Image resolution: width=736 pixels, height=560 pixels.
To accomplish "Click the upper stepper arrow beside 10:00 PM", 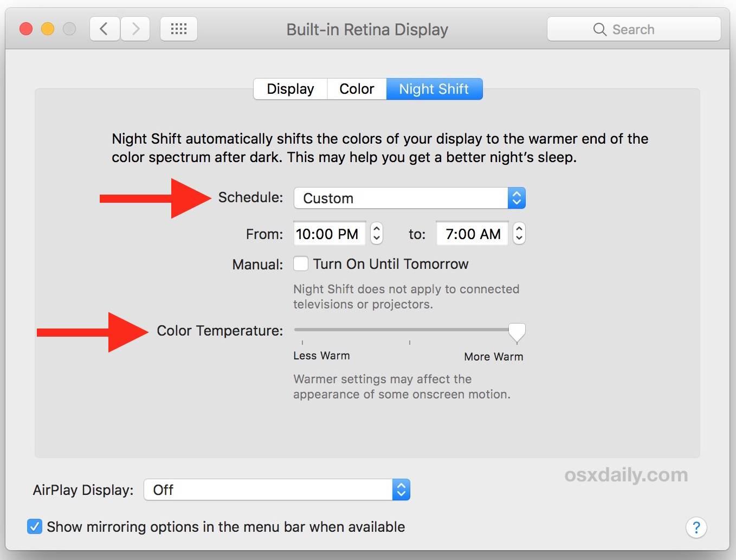I will pos(377,228).
